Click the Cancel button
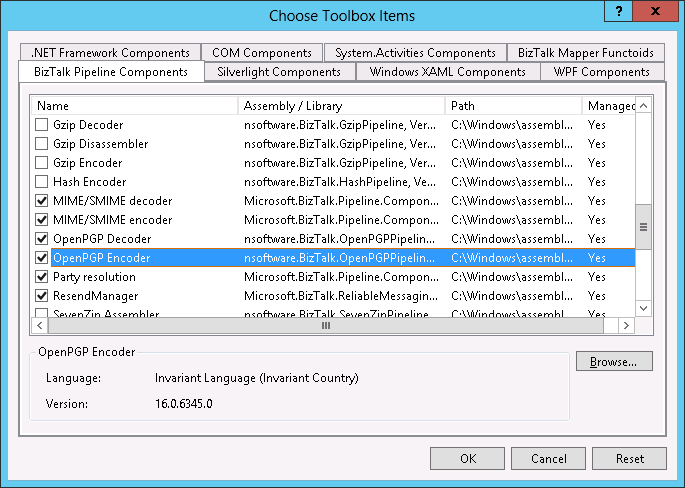The width and height of the screenshot is (685, 488). tap(548, 458)
